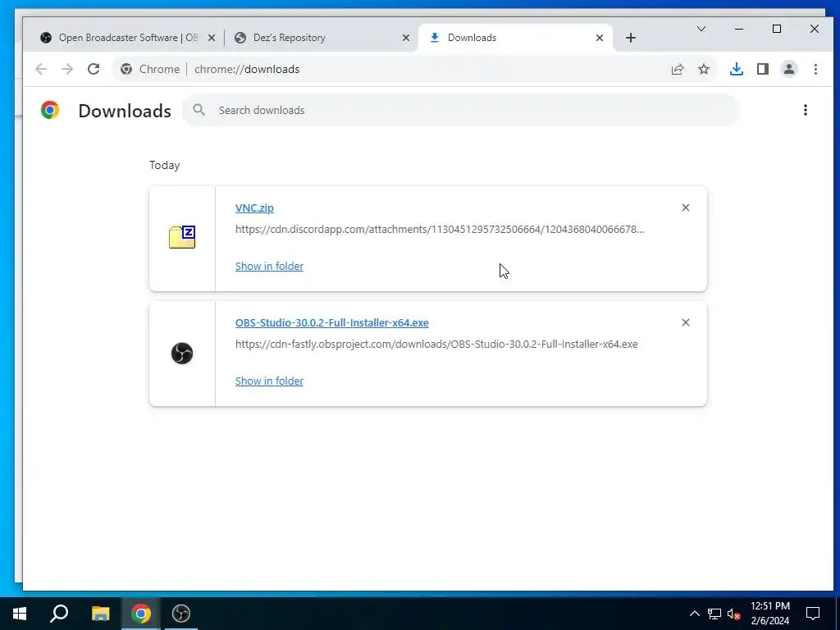Show hidden system tray icons
The height and width of the screenshot is (630, 840).
694,614
